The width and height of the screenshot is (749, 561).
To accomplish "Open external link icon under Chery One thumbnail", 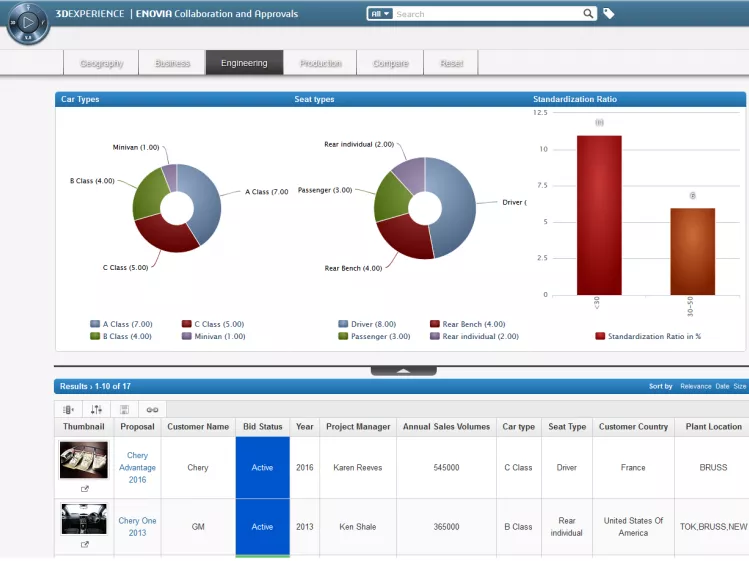I will (x=85, y=544).
